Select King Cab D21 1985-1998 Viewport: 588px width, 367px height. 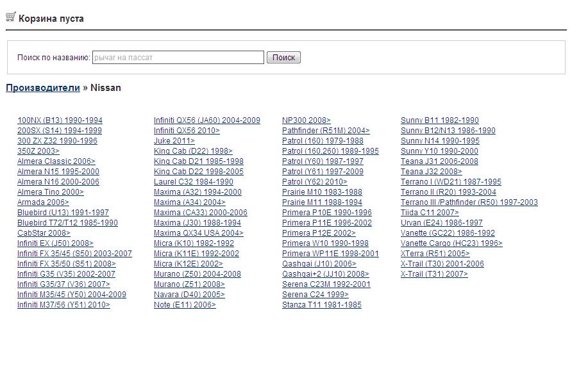pyautogui.click(x=199, y=161)
